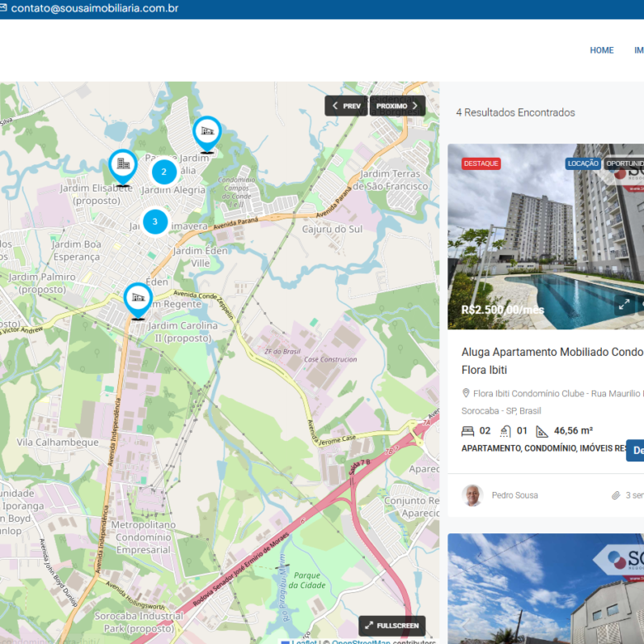Select the building pin near Jardim Elisabete
644x644 pixels.
(x=123, y=167)
